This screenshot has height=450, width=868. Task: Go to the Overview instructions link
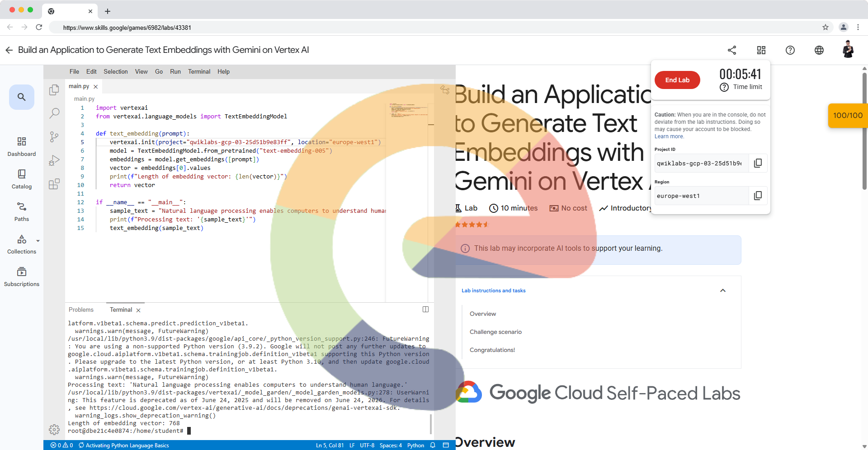[483, 314]
